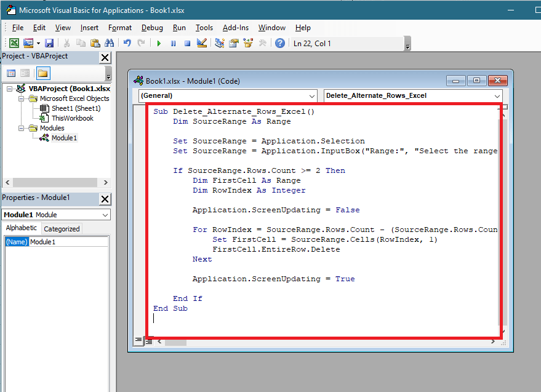Click the View Object icon in Project panel
The height and width of the screenshot is (392, 541).
point(25,73)
